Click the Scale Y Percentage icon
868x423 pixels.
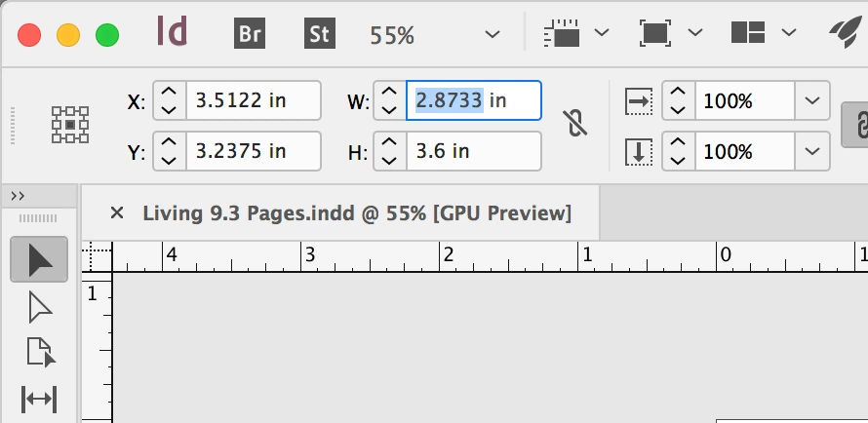point(639,151)
